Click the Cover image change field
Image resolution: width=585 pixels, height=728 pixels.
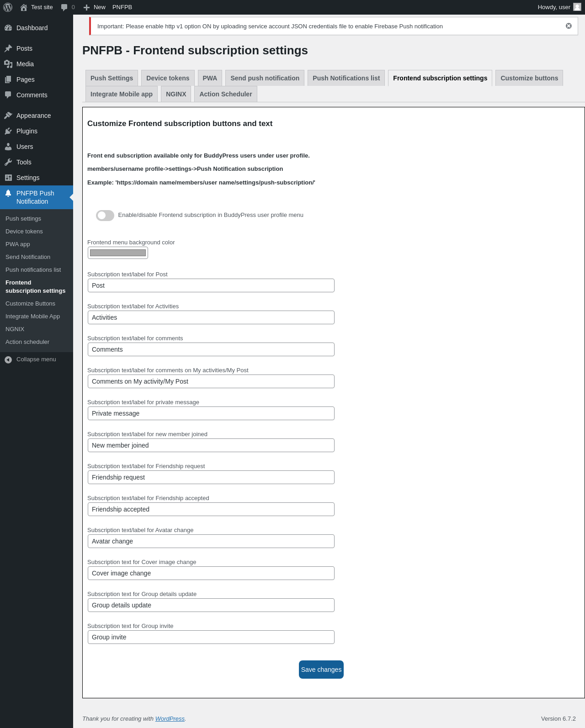pos(211,573)
